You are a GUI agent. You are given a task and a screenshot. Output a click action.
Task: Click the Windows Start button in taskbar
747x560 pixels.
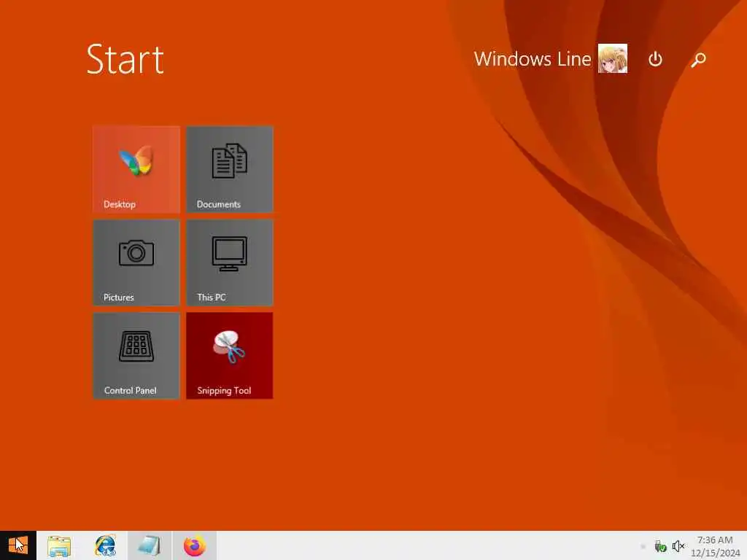(18, 545)
